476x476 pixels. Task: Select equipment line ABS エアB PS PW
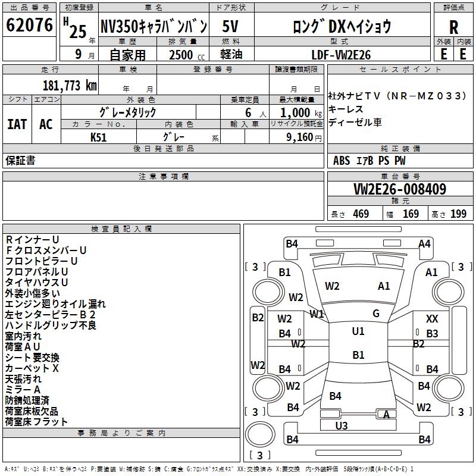coord(369,161)
